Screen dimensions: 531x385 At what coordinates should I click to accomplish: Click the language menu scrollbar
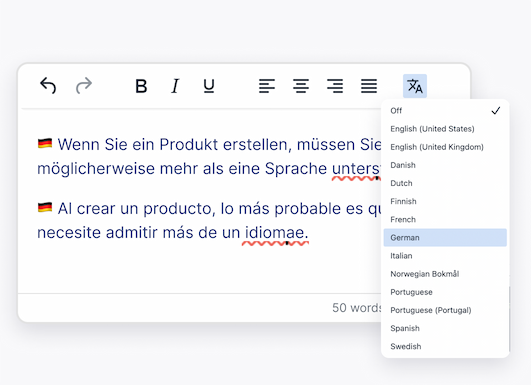point(509,320)
